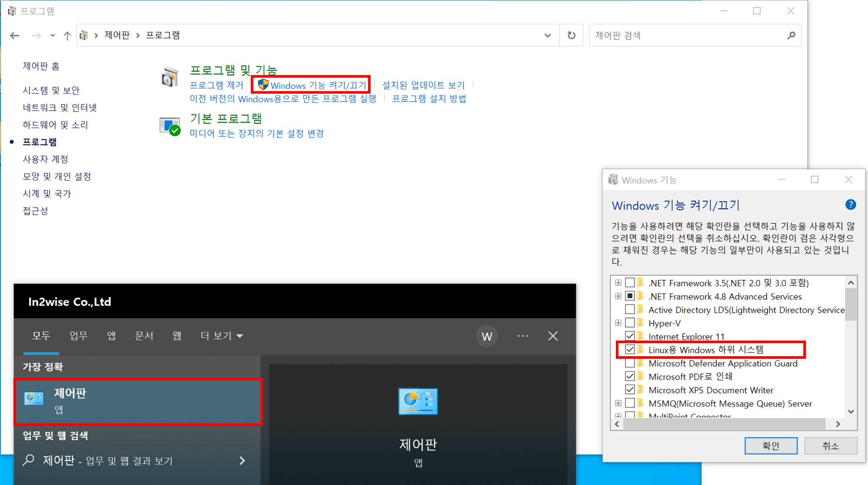Viewport: 868px width, 485px height.
Task: Open the Windows 기능 켜기/끄기 link
Action: [318, 85]
